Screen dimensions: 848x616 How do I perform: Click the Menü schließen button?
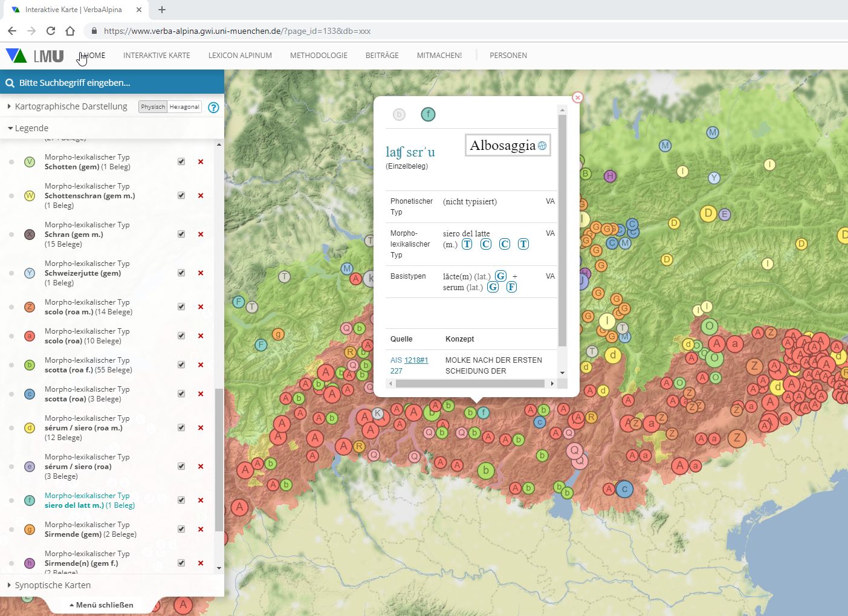tap(102, 605)
